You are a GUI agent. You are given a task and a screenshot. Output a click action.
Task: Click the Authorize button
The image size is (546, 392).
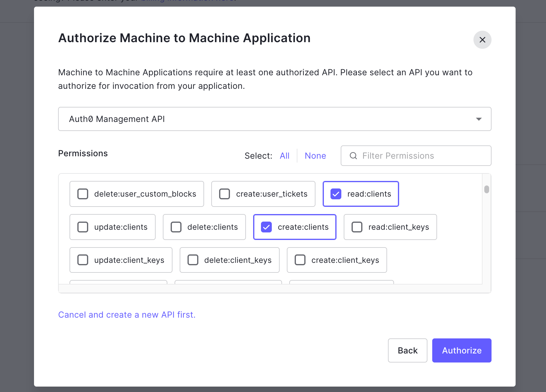tap(462, 350)
